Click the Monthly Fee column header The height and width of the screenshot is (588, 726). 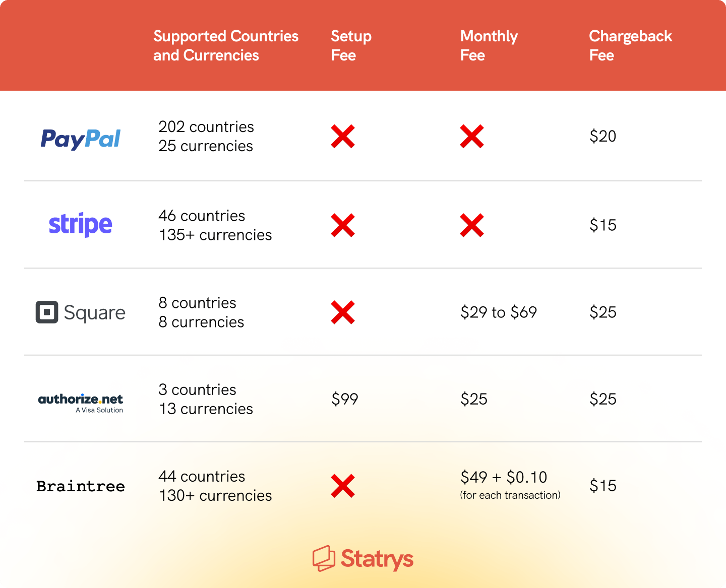click(489, 45)
